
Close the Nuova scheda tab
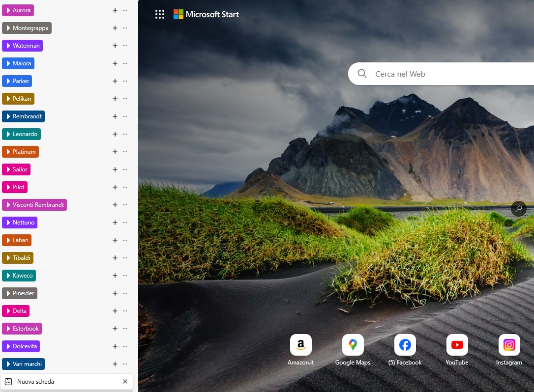(125, 382)
